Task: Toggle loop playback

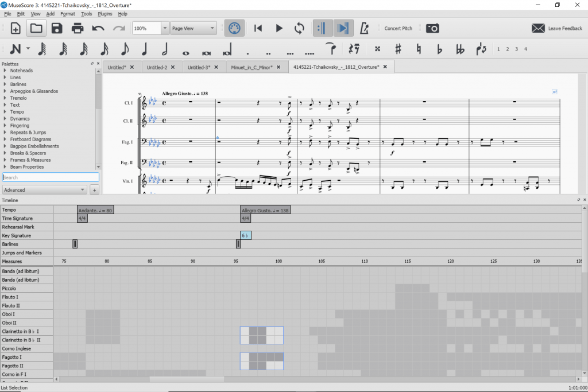Action: [299, 28]
